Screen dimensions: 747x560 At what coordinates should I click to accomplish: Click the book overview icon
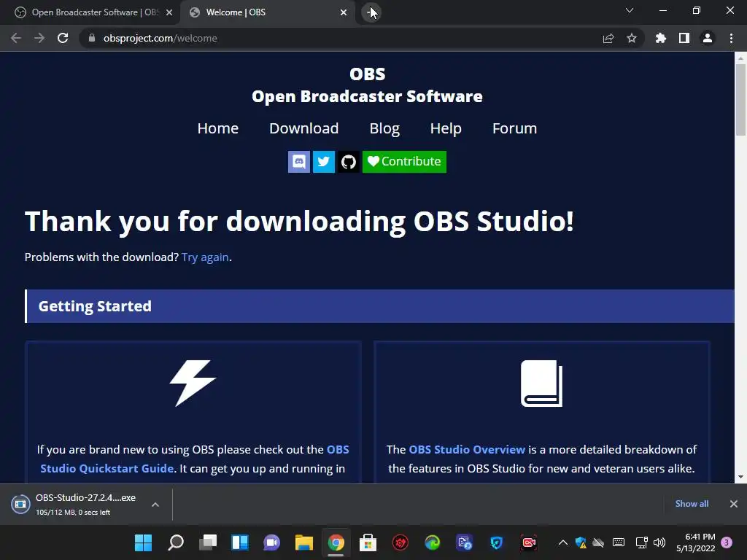coord(542,384)
